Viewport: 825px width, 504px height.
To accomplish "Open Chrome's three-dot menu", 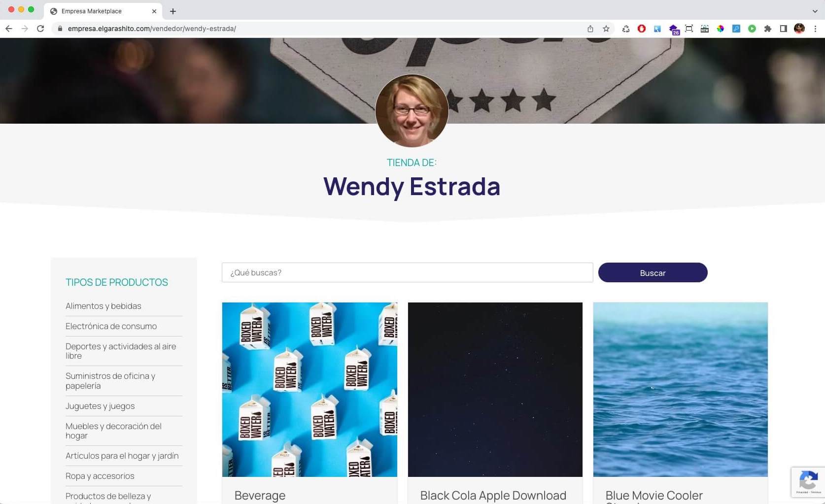I will click(815, 29).
